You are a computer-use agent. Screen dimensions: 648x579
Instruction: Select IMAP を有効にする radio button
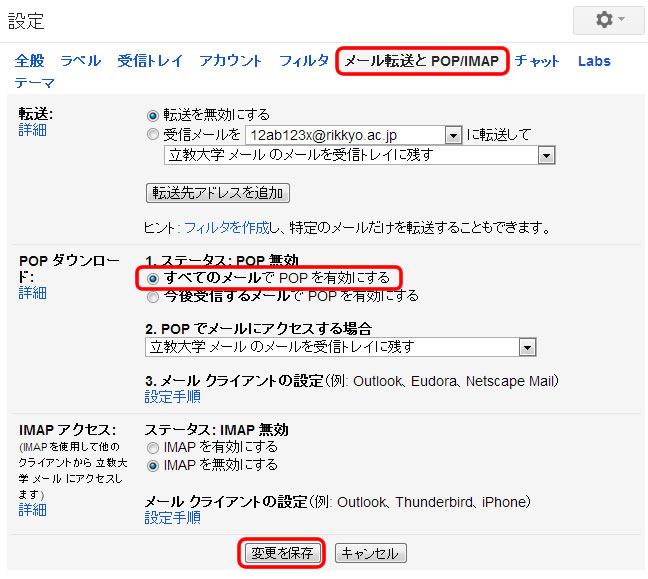(153, 448)
